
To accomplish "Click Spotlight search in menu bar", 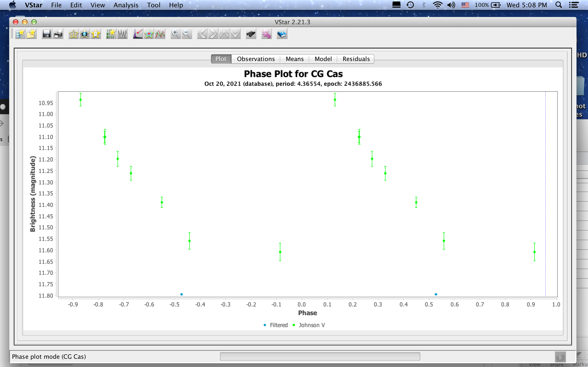I will pos(559,5).
